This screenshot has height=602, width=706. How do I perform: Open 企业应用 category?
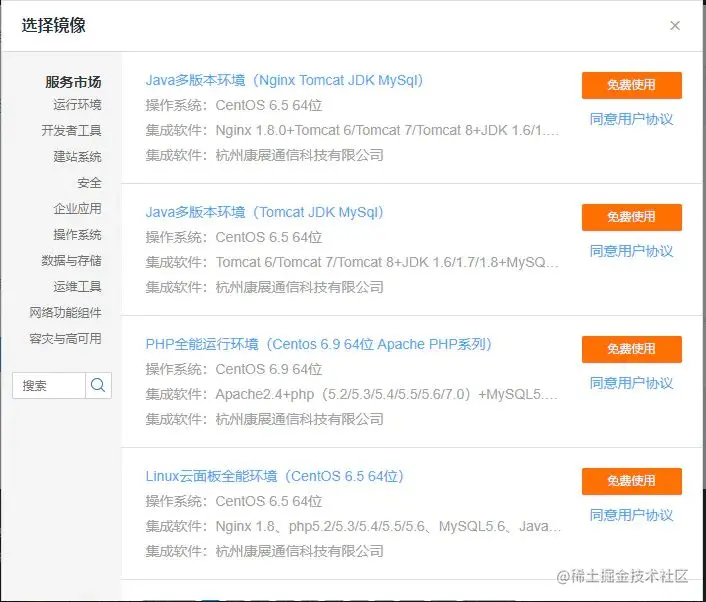pyautogui.click(x=77, y=208)
